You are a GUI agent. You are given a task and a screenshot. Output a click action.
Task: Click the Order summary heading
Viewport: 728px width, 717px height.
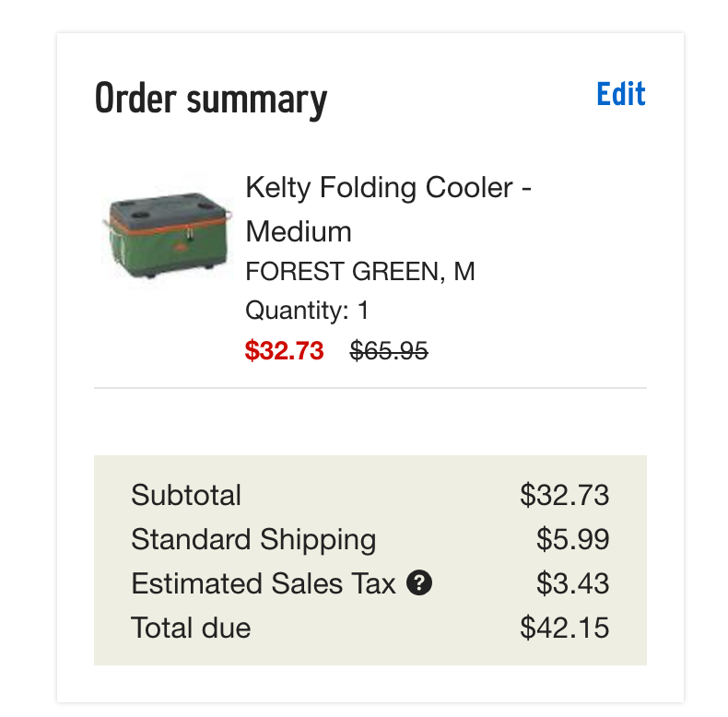[x=211, y=99]
